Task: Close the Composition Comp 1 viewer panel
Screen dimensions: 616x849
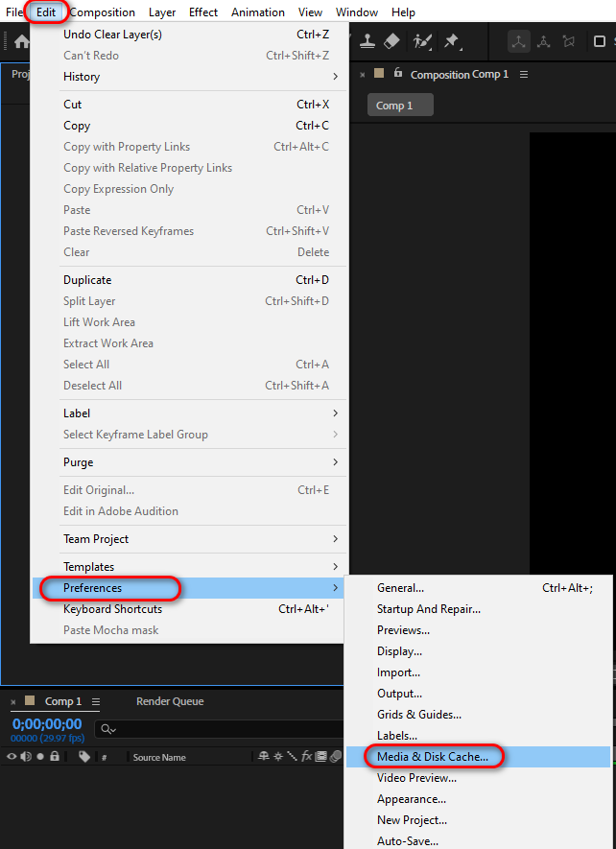Action: pyautogui.click(x=363, y=75)
